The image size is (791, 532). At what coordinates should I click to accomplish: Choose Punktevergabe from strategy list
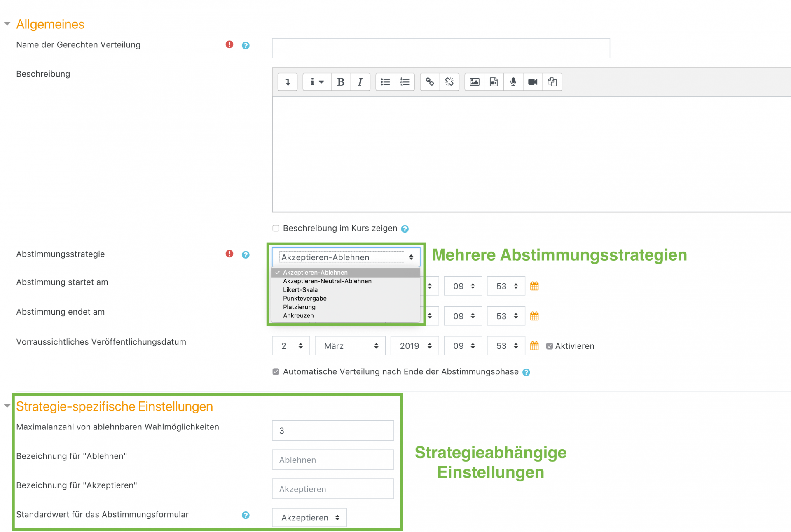[304, 299]
